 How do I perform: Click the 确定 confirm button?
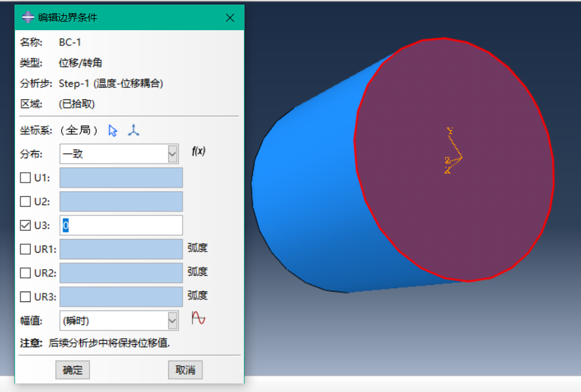pyautogui.click(x=72, y=370)
